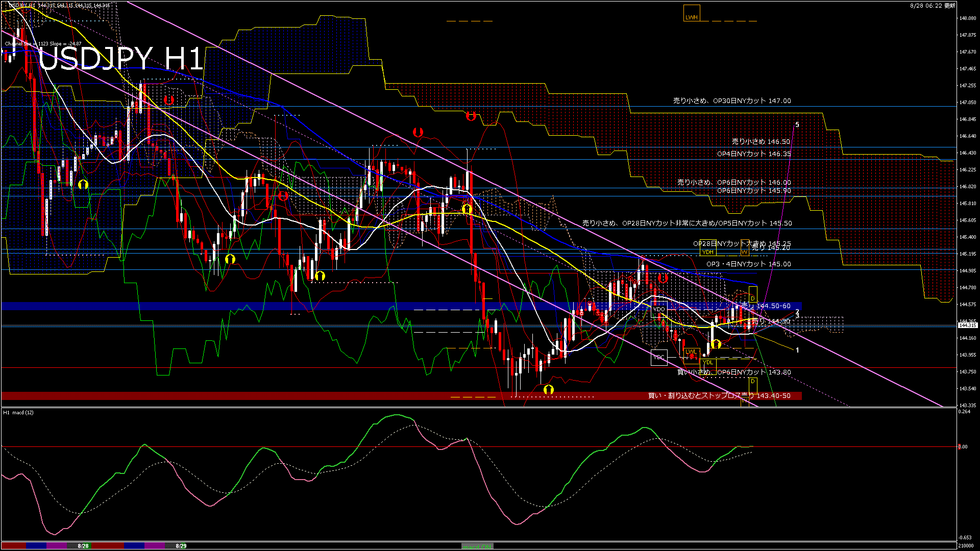Viewport: 980px width, 551px height.
Task: Click the orange LWL label box
Action: (x=691, y=352)
